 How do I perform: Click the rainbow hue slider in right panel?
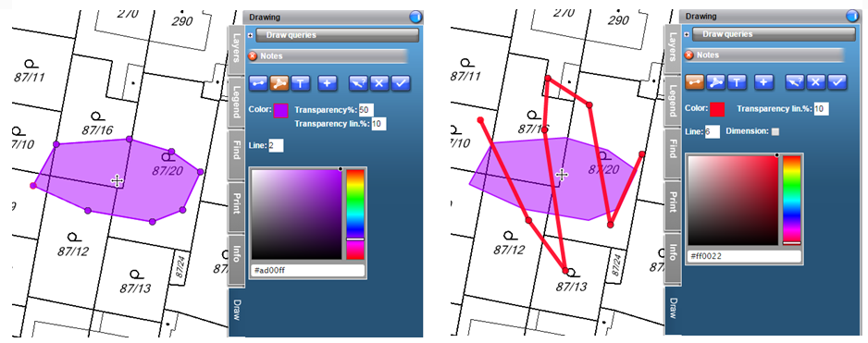pyautogui.click(x=791, y=200)
